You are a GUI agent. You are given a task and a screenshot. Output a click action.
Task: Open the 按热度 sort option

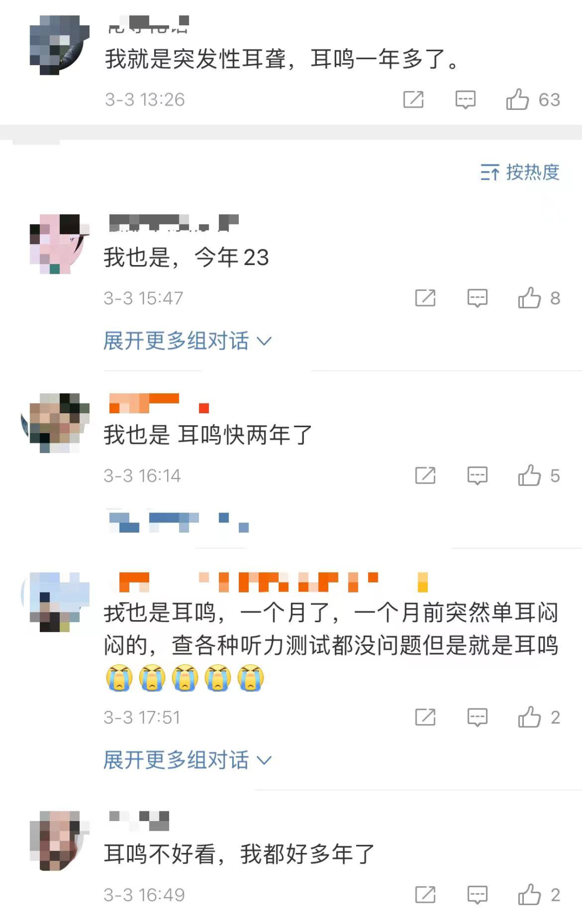(520, 172)
